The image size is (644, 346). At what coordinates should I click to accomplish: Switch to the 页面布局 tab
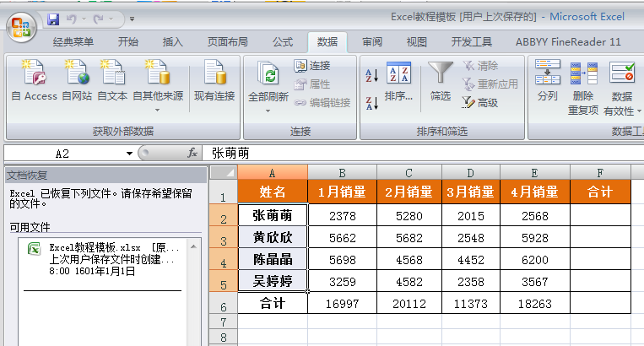pos(228,42)
